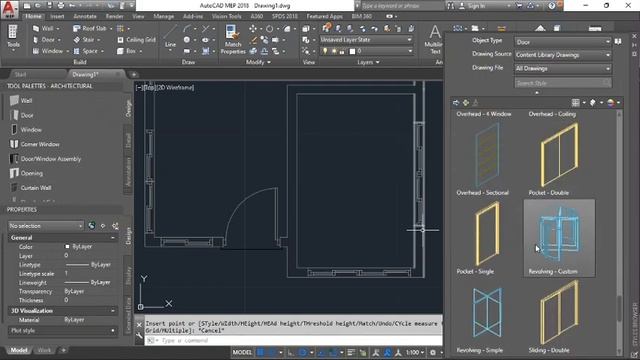Select the Space tool
This screenshot has width=640, height=360.
(x=86, y=51)
